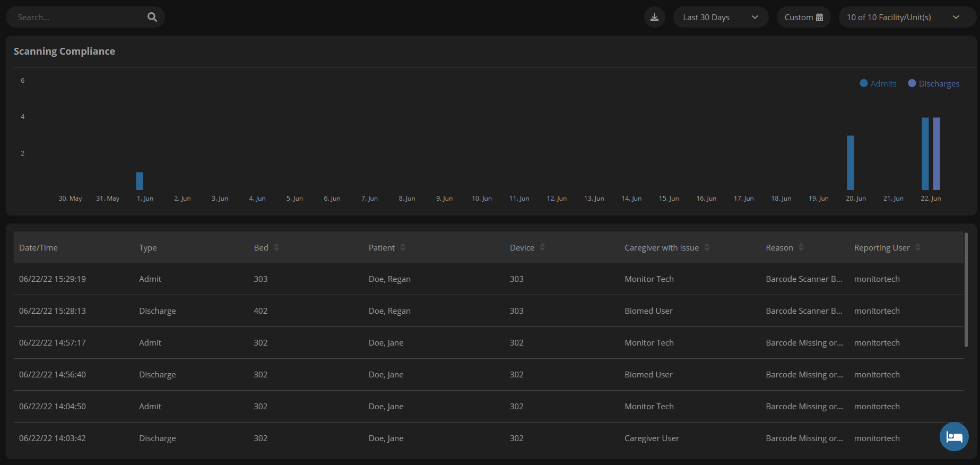The width and height of the screenshot is (980, 465).
Task: Sort table by Device column arrows
Action: click(542, 247)
